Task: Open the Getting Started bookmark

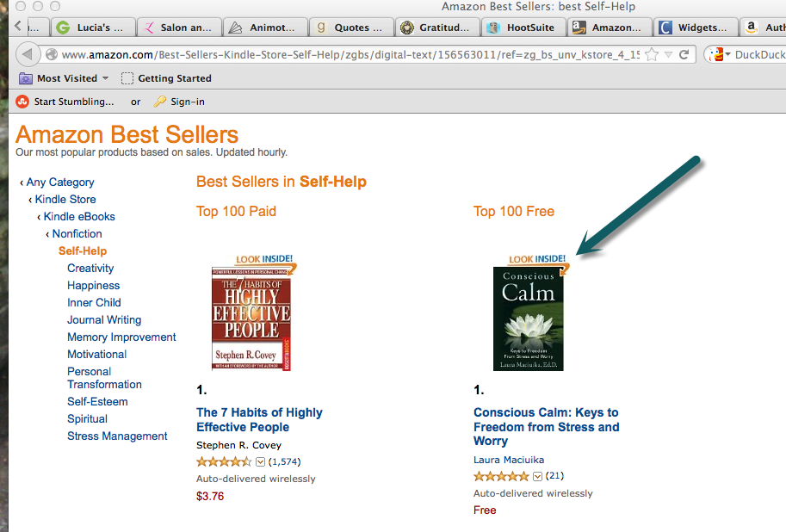Action: pos(166,78)
